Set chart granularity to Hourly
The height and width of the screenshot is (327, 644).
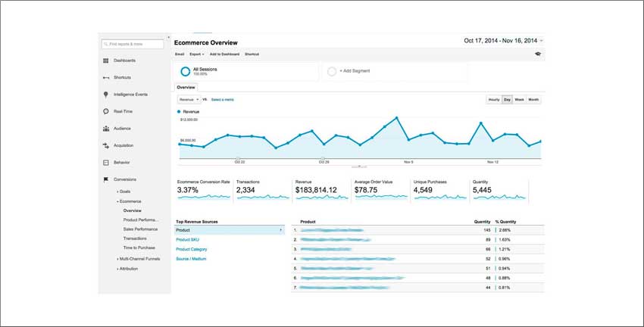point(494,100)
